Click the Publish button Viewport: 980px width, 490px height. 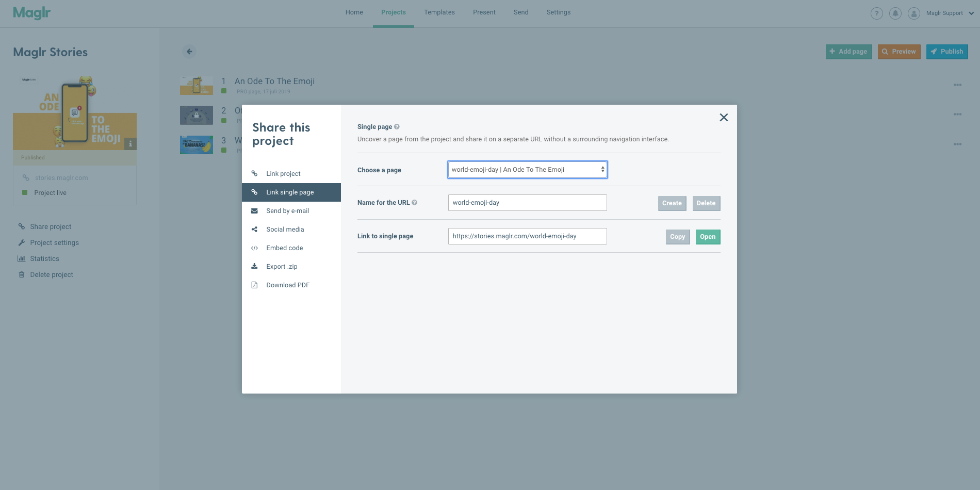(x=946, y=51)
